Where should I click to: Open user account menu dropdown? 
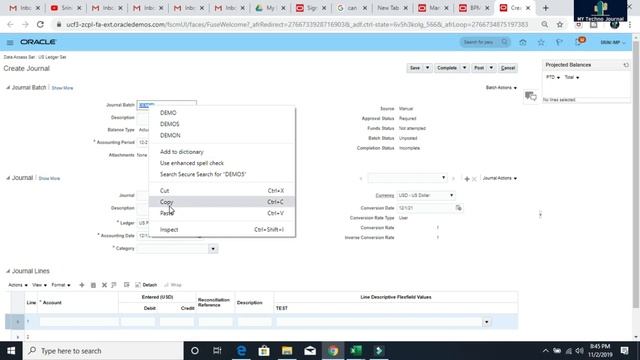pos(613,42)
